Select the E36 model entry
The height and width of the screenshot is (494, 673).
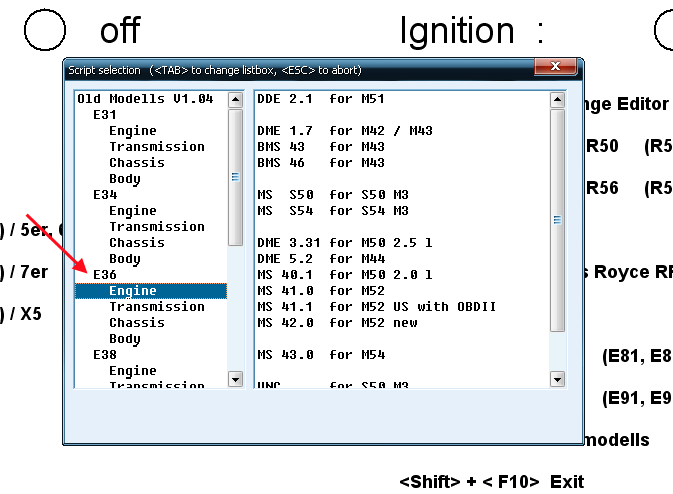(x=105, y=274)
